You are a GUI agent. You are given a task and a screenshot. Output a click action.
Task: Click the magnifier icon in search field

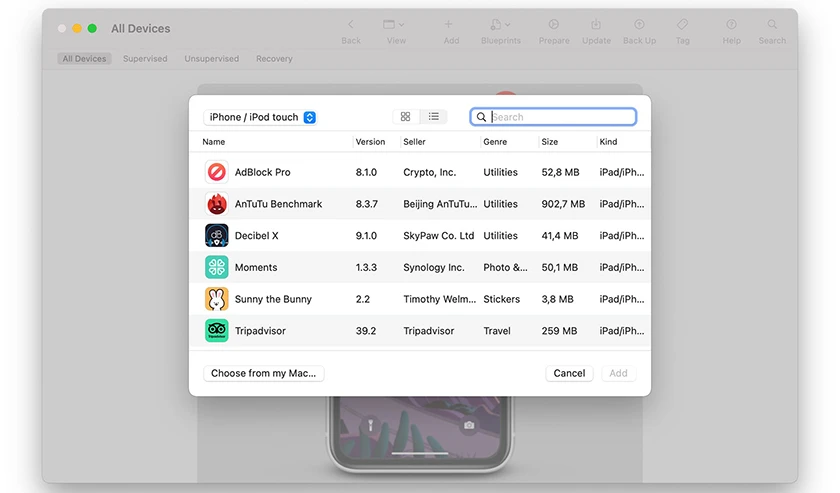481,117
